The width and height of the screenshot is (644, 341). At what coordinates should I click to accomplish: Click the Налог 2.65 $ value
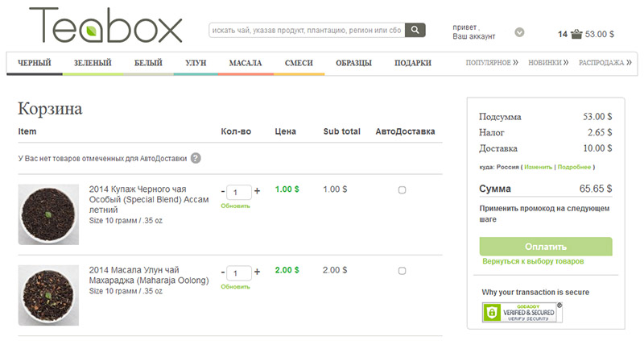[600, 132]
